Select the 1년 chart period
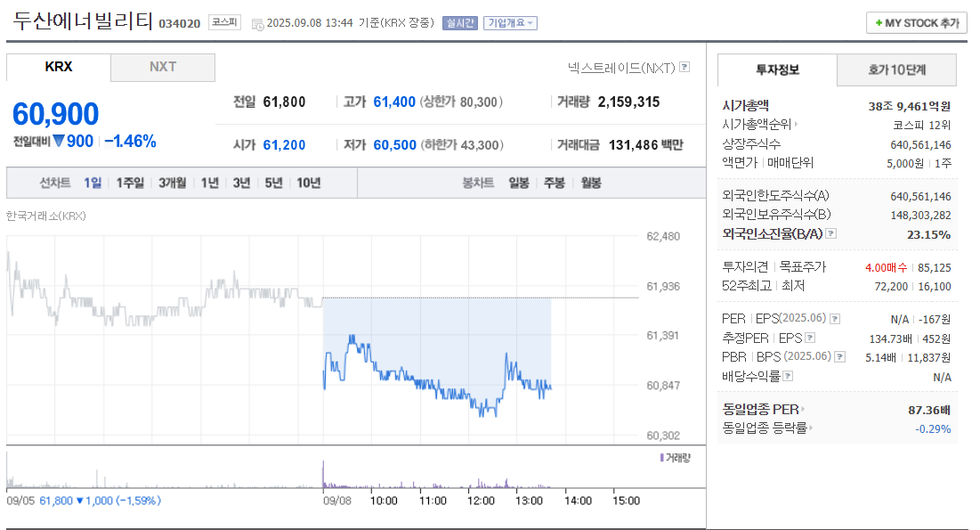This screenshot has width=980, height=530. click(x=210, y=183)
